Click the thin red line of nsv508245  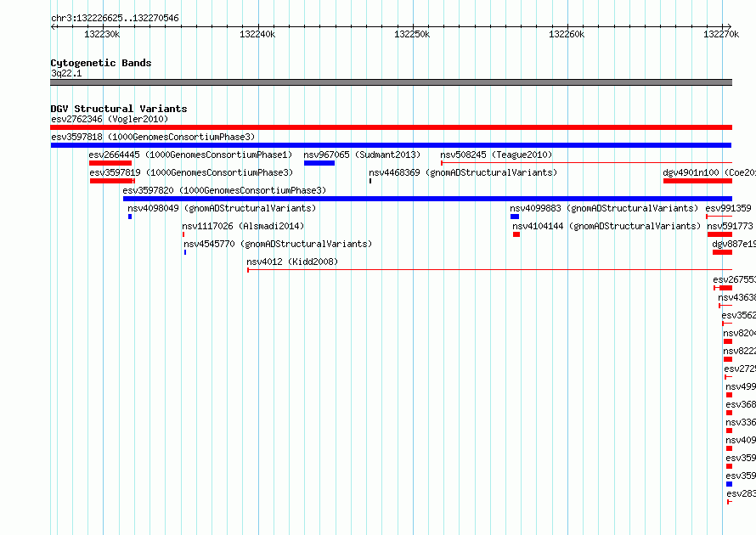coord(587,163)
